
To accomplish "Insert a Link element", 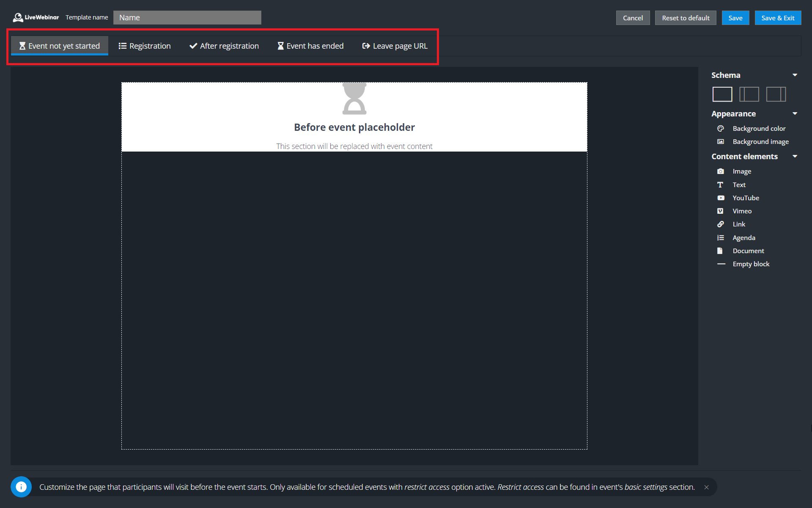I will [739, 224].
